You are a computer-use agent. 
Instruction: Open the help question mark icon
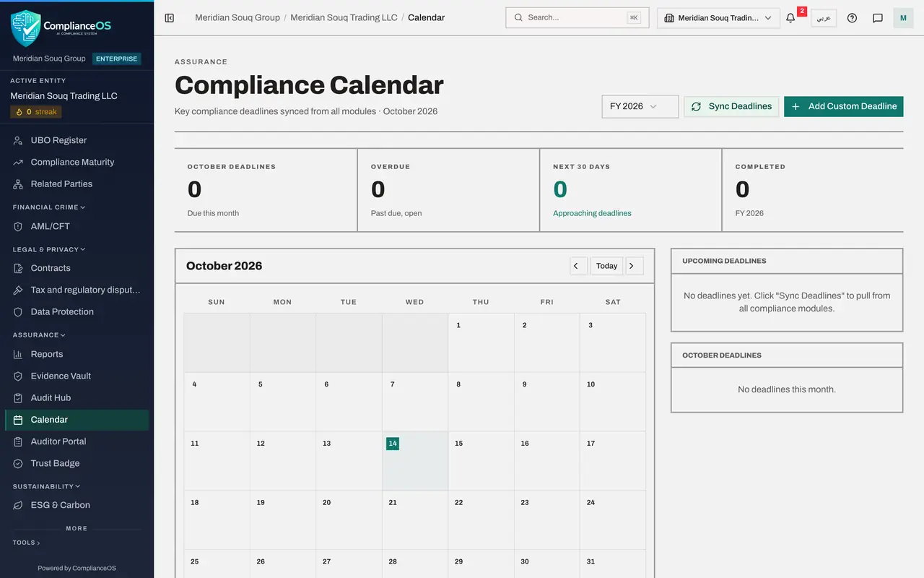[852, 18]
